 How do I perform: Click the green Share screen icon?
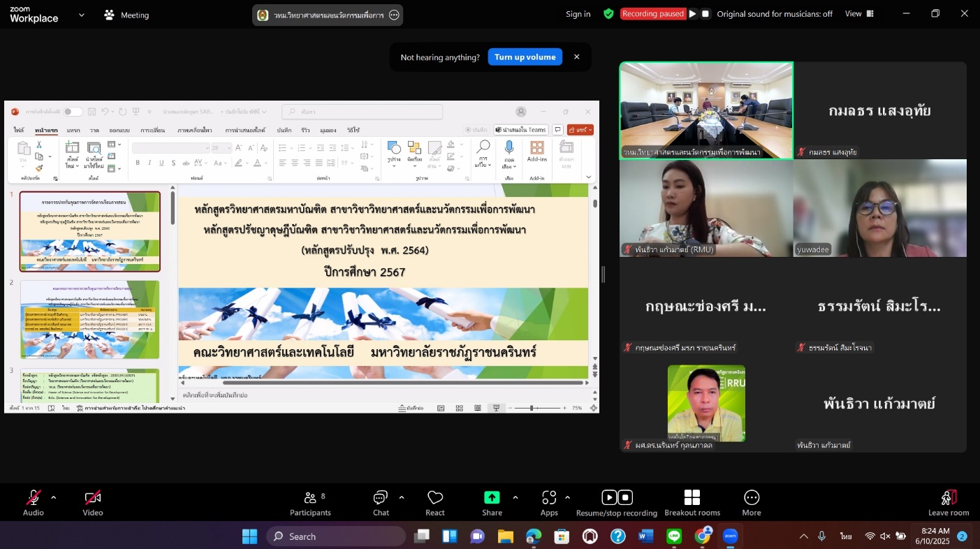(x=492, y=498)
